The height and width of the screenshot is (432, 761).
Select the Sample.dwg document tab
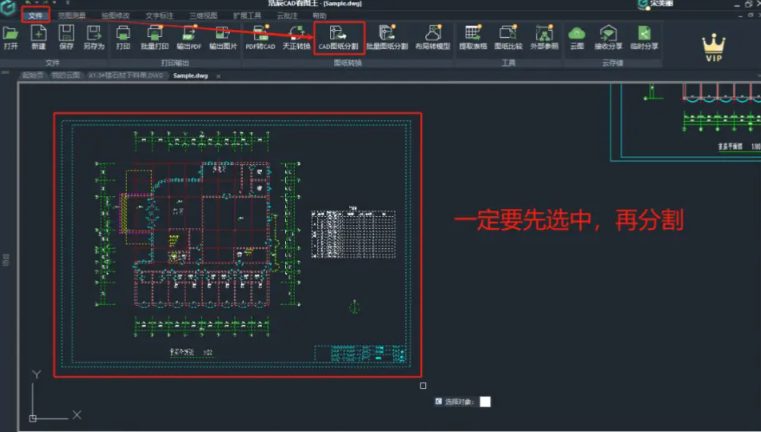(x=191, y=75)
